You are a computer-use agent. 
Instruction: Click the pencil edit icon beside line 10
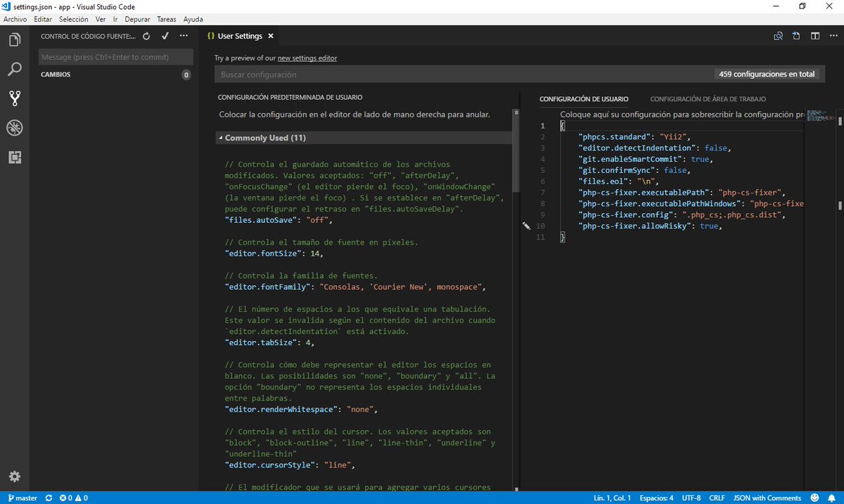pyautogui.click(x=526, y=226)
